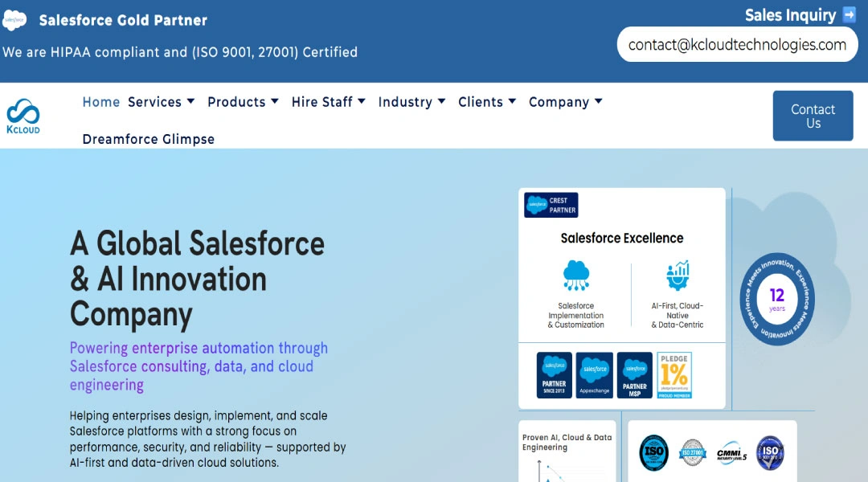
Task: Expand the Services dropdown arrow
Action: tap(191, 101)
